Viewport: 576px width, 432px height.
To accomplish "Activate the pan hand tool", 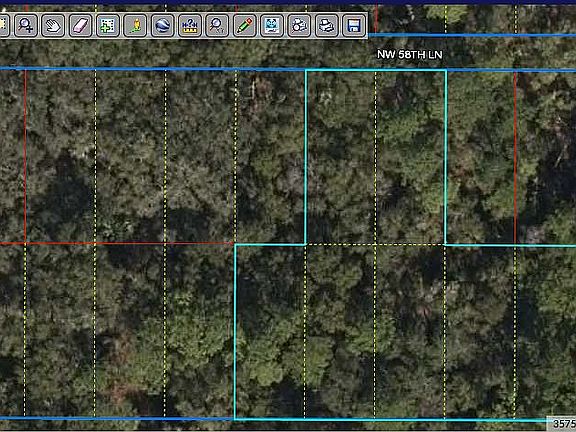I will coord(53,25).
